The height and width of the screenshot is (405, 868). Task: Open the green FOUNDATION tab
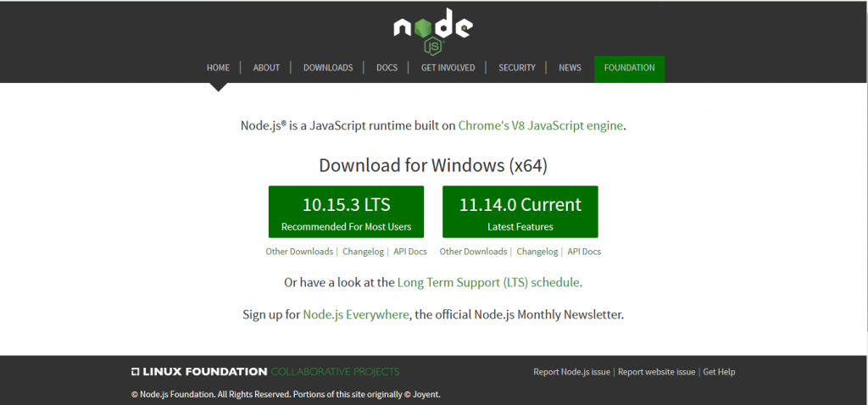[x=630, y=69]
